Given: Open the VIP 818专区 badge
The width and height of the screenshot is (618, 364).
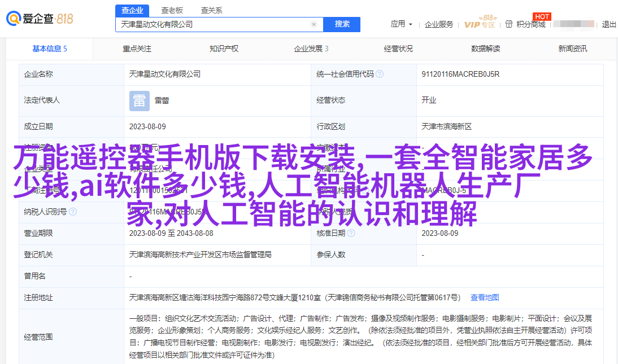Looking at the screenshot, I should (x=480, y=22).
